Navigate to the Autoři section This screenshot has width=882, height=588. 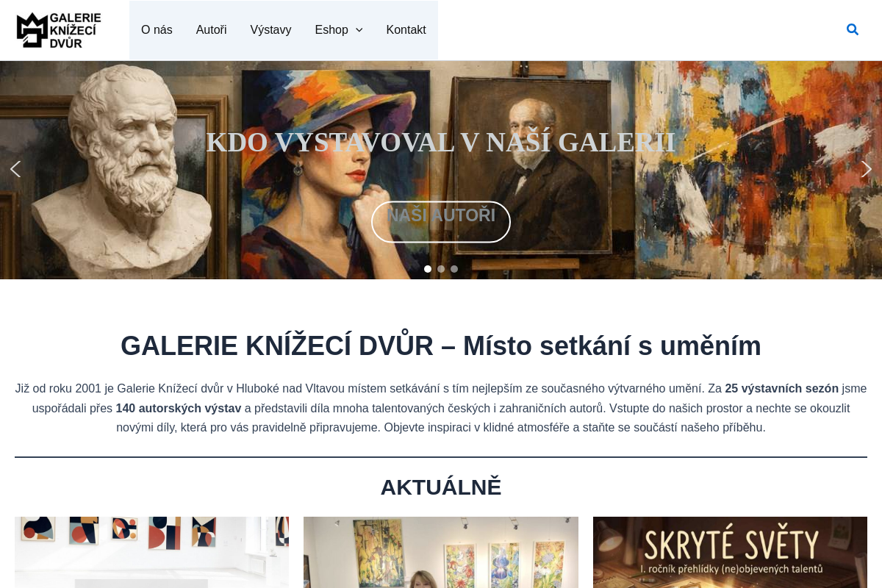(x=211, y=30)
